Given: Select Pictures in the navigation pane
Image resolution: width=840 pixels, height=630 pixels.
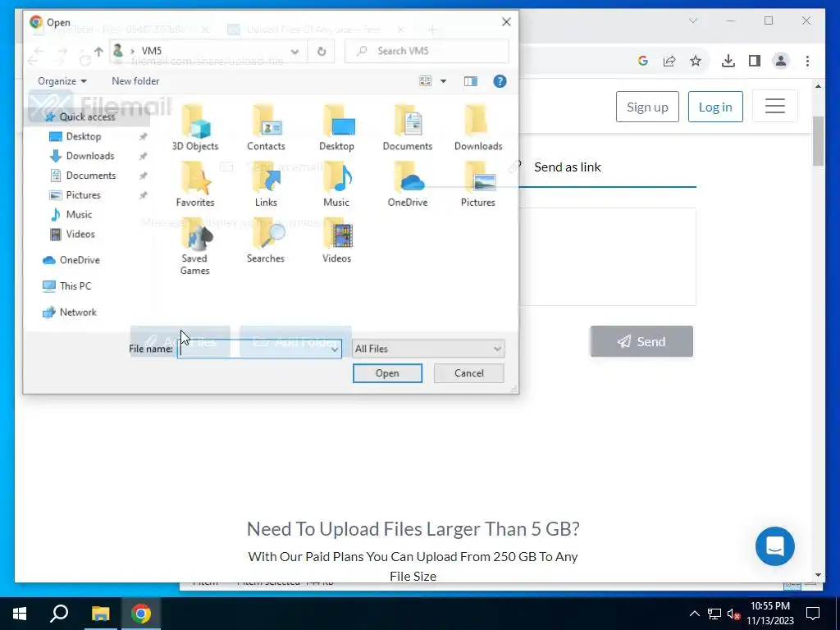Looking at the screenshot, I should 83,195.
